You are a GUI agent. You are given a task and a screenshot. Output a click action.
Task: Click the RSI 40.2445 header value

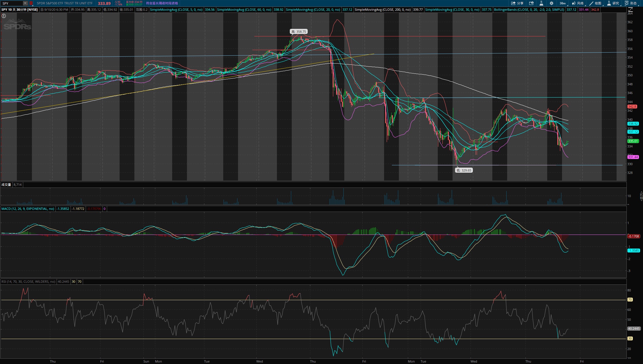click(x=64, y=282)
